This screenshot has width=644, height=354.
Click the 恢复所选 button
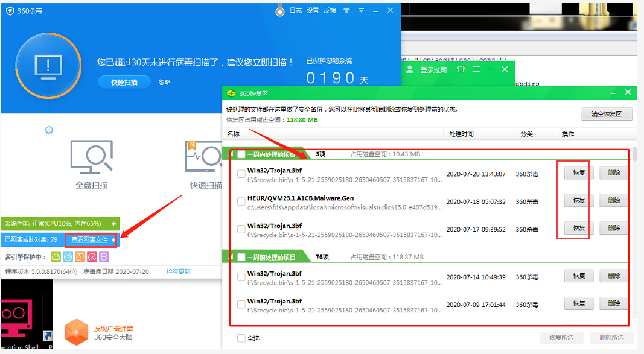(x=561, y=338)
